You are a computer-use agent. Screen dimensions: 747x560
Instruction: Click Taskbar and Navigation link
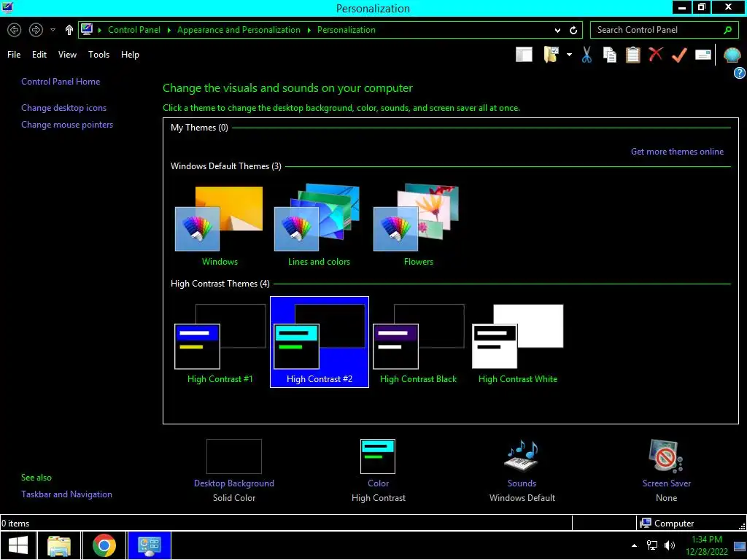click(66, 494)
